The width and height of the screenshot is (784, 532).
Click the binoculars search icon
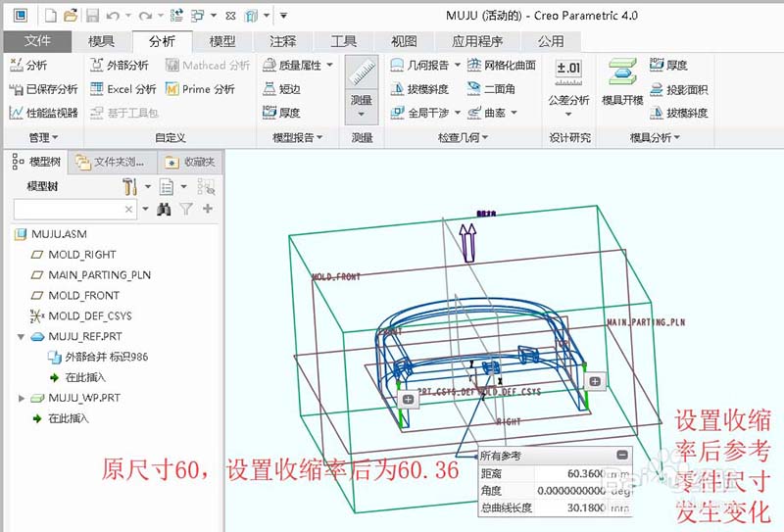(x=164, y=209)
